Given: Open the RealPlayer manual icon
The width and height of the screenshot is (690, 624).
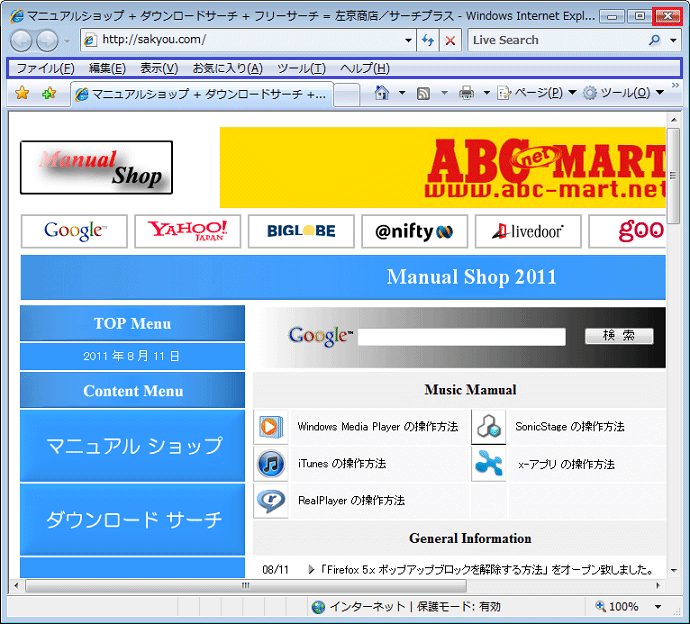Looking at the screenshot, I should [x=271, y=501].
